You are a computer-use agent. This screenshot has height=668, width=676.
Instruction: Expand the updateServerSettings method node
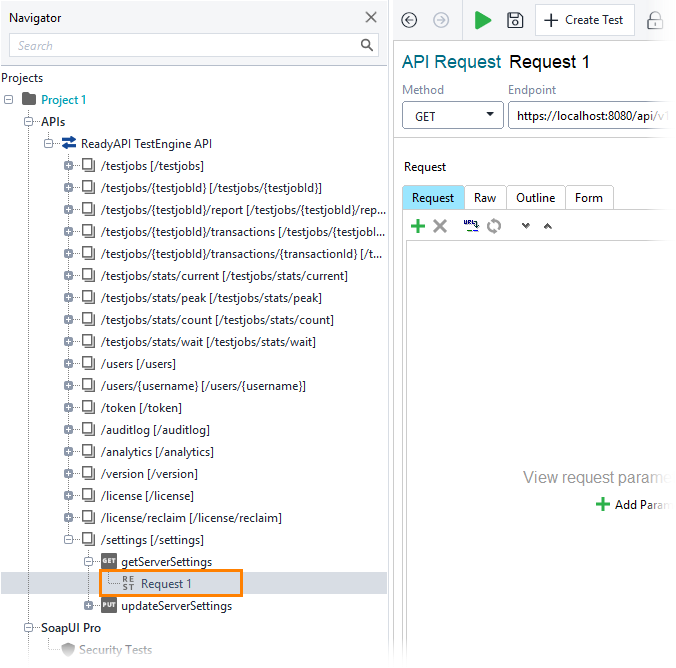tap(88, 605)
